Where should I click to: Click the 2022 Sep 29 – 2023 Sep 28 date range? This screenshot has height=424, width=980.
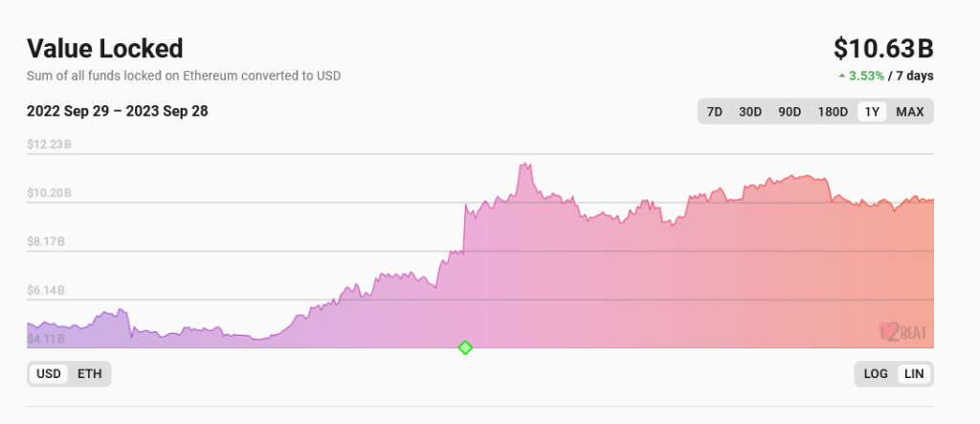[x=118, y=111]
